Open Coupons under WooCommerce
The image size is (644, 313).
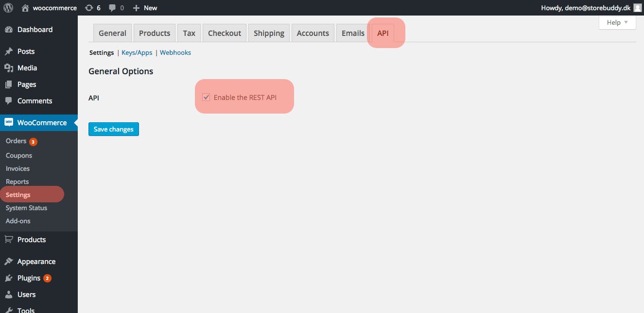tap(19, 155)
